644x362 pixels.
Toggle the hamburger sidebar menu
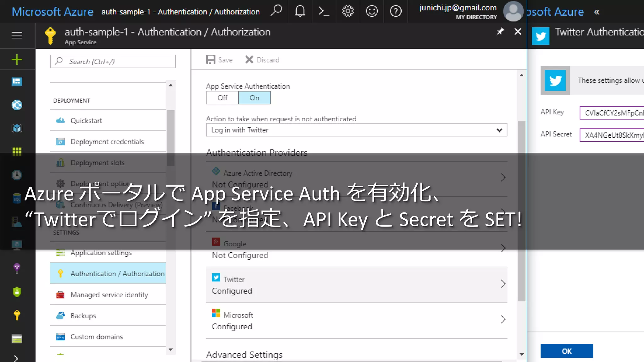(17, 35)
